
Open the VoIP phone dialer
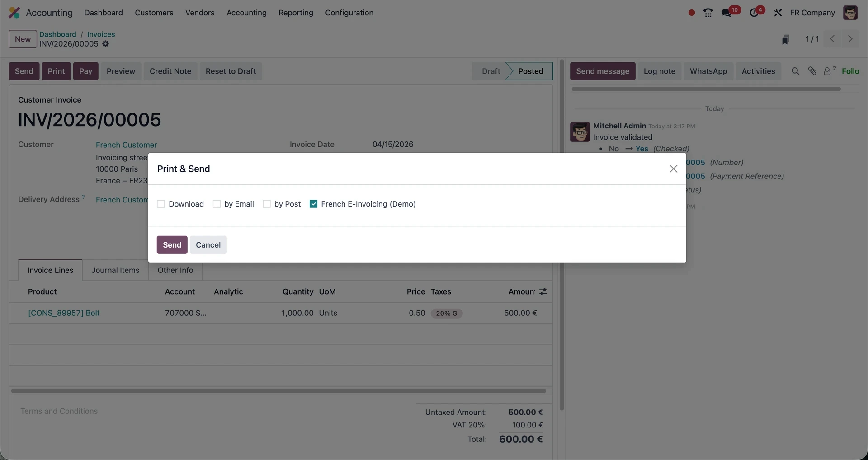708,13
